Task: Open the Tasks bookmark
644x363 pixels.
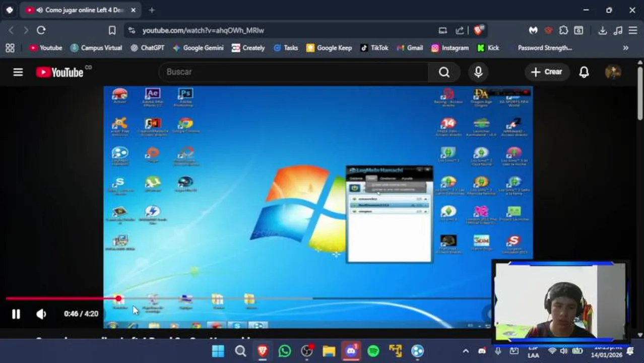Action: pos(286,48)
